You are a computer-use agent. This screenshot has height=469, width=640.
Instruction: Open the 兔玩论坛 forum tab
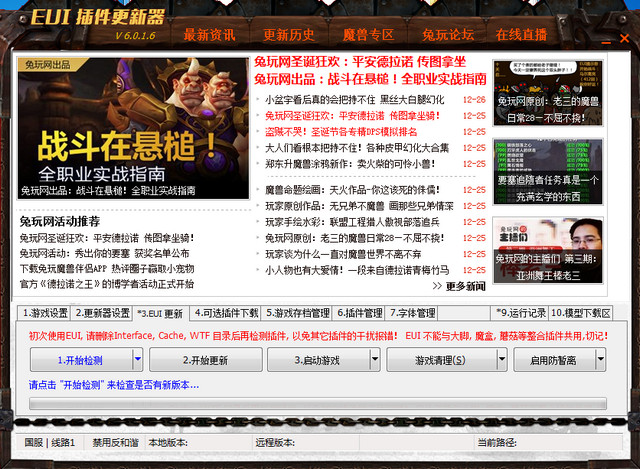point(448,34)
